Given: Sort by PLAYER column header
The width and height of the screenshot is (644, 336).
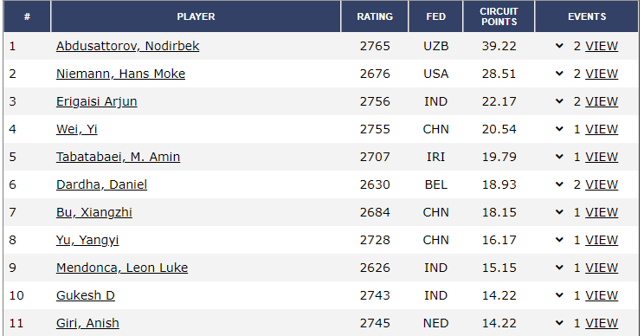Looking at the screenshot, I should click(196, 16).
